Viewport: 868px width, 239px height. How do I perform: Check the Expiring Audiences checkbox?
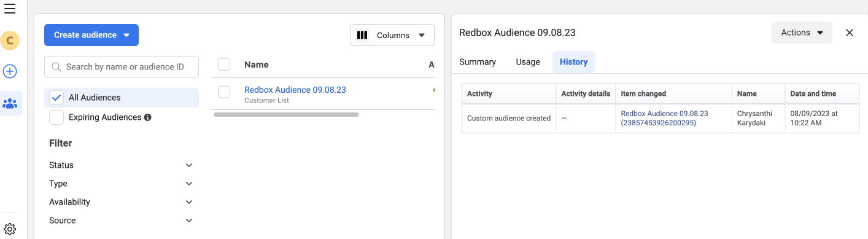[x=56, y=117]
